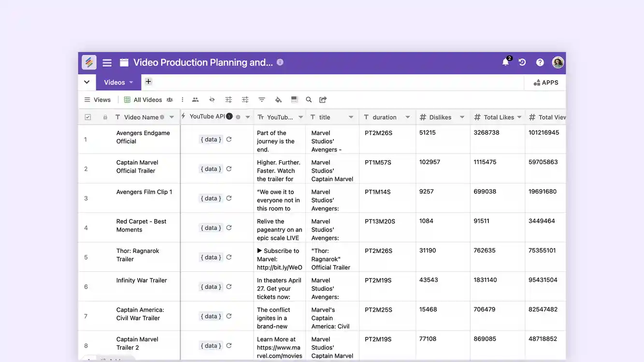Switch to the Videos tab
The image size is (644, 362).
pos(114,82)
